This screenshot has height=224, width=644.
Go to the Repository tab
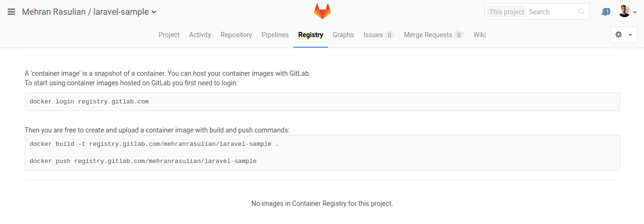point(236,35)
